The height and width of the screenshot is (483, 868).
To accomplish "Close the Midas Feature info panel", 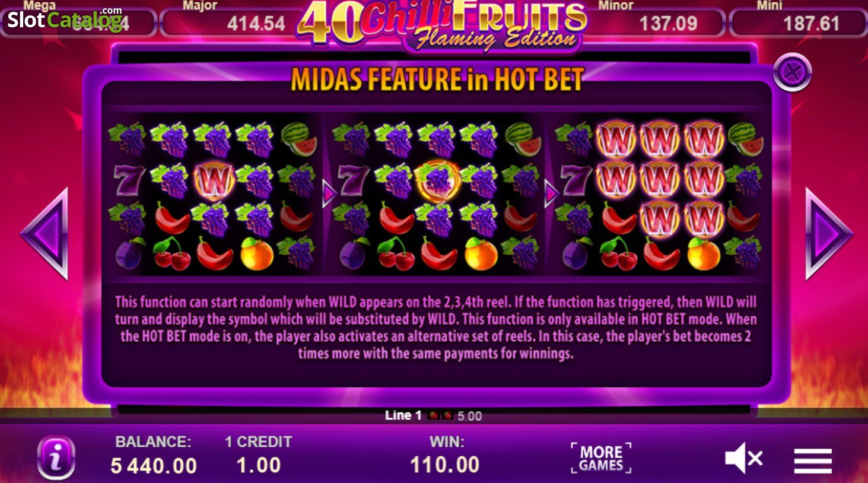I will coord(792,72).
